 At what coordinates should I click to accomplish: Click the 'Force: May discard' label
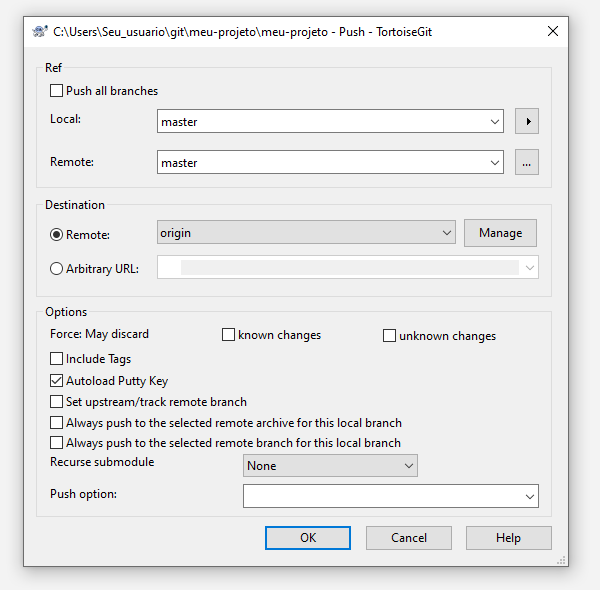tap(99, 334)
